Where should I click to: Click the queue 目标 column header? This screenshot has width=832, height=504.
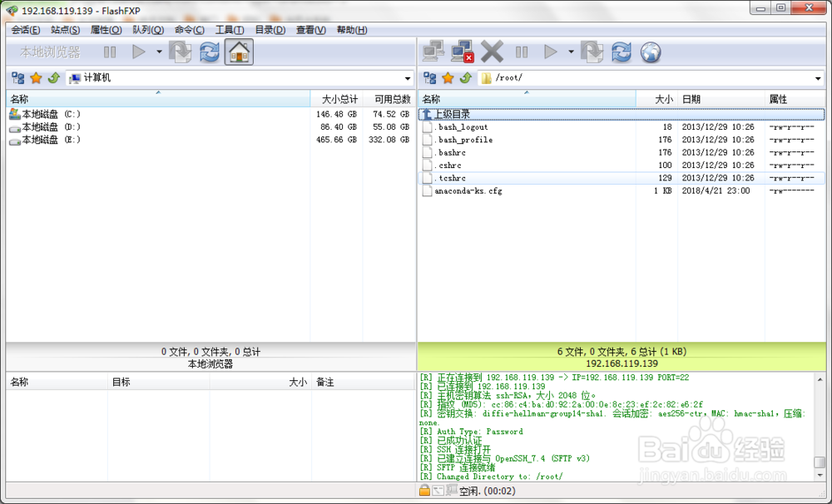point(159,382)
